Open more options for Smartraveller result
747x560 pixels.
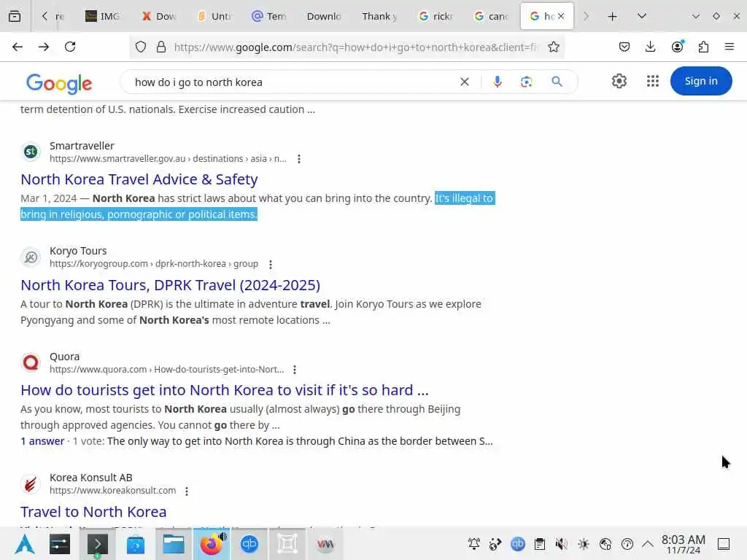pyautogui.click(x=298, y=159)
